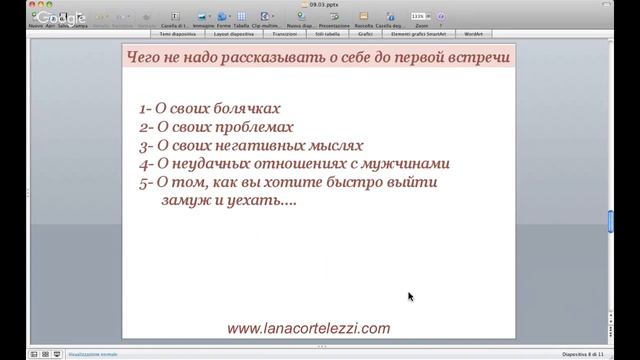This screenshot has height=360, width=640.
Task: Open the Casella degli strumenti icon
Action: (390, 16)
